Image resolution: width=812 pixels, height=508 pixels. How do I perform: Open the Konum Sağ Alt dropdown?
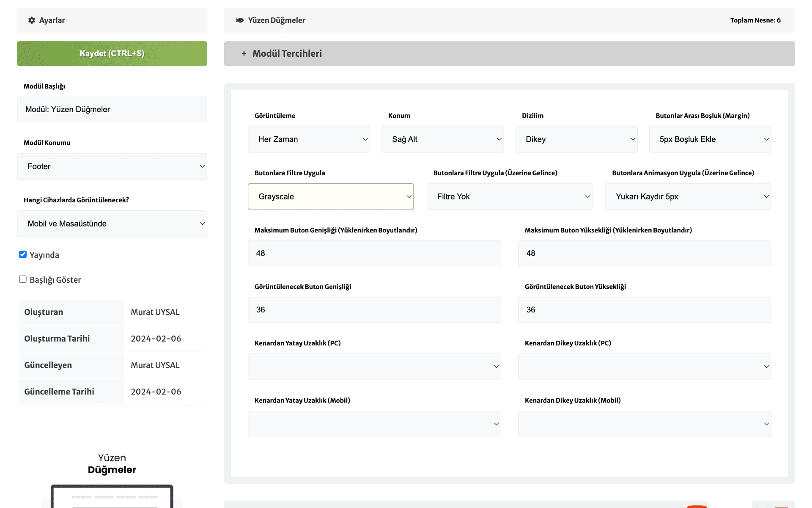pos(442,139)
